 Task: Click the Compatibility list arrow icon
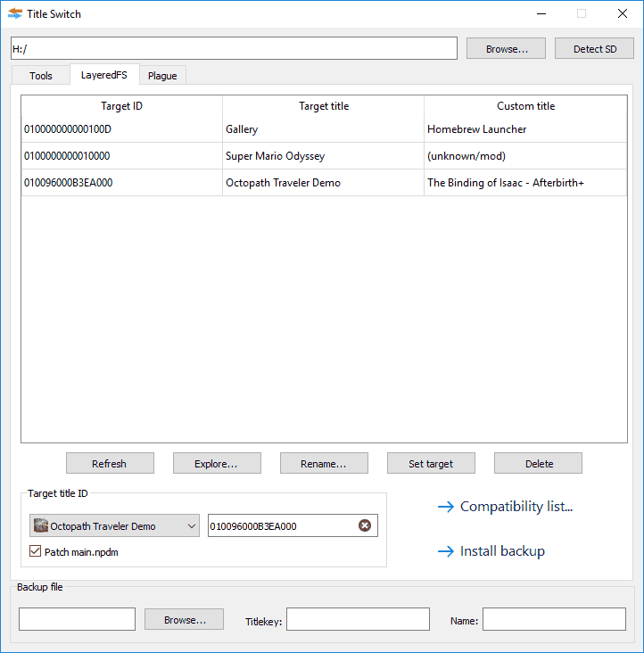[446, 507]
